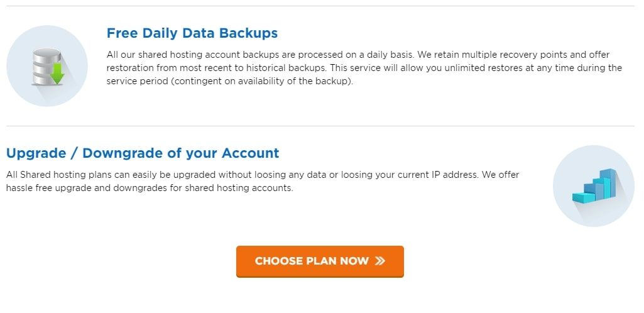Click the divider line between the two sections
Image resolution: width=644 pixels, height=313 pixels.
320,126
